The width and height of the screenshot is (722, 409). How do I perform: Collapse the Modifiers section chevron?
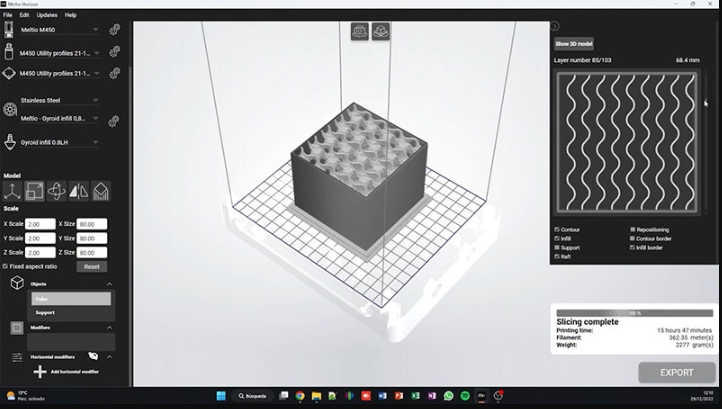point(109,327)
